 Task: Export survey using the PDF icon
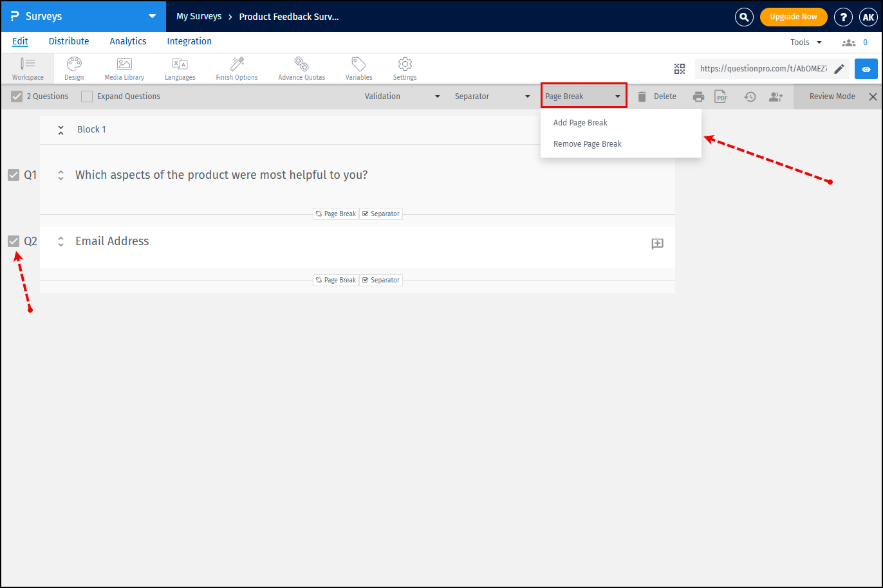tap(721, 96)
